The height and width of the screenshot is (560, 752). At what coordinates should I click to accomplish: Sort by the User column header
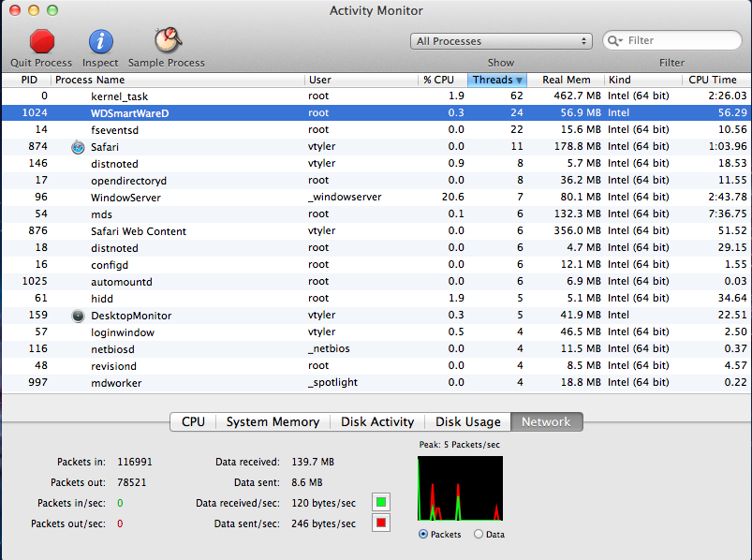point(361,81)
